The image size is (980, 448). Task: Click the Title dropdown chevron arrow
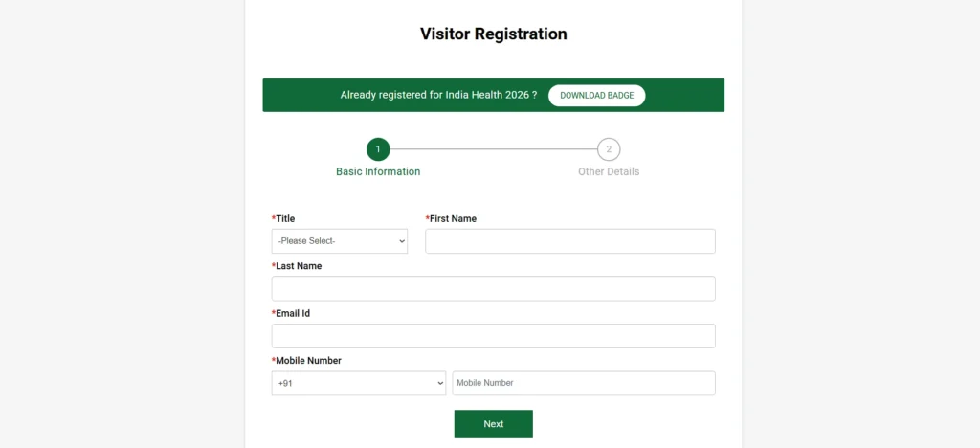click(402, 241)
